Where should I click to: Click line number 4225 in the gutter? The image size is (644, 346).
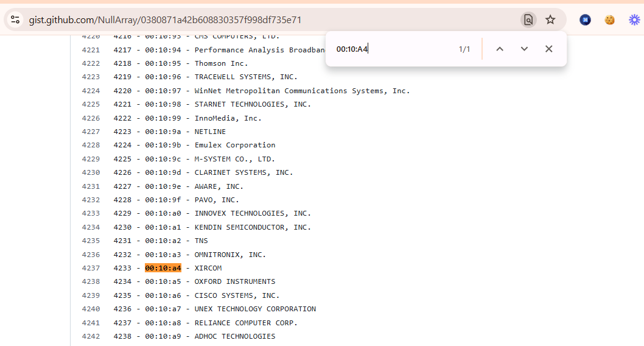pos(91,104)
